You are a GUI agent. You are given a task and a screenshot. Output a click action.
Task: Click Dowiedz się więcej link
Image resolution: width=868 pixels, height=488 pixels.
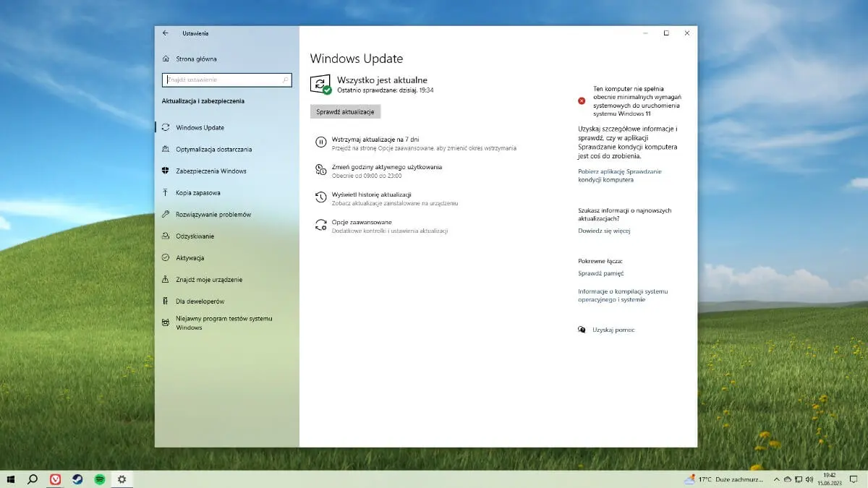click(x=605, y=230)
